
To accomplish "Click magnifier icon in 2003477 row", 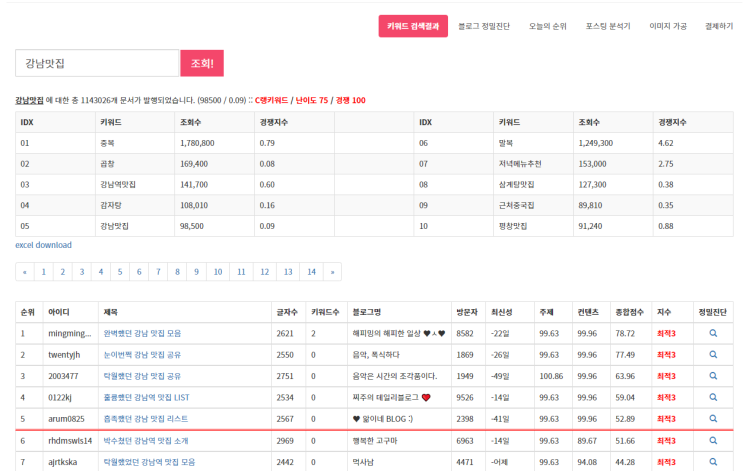I will click(x=713, y=376).
